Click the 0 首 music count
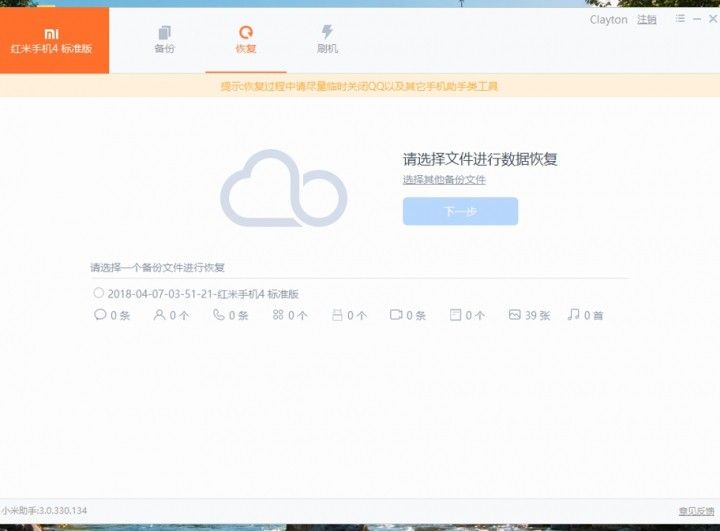The image size is (720, 531). [x=593, y=316]
